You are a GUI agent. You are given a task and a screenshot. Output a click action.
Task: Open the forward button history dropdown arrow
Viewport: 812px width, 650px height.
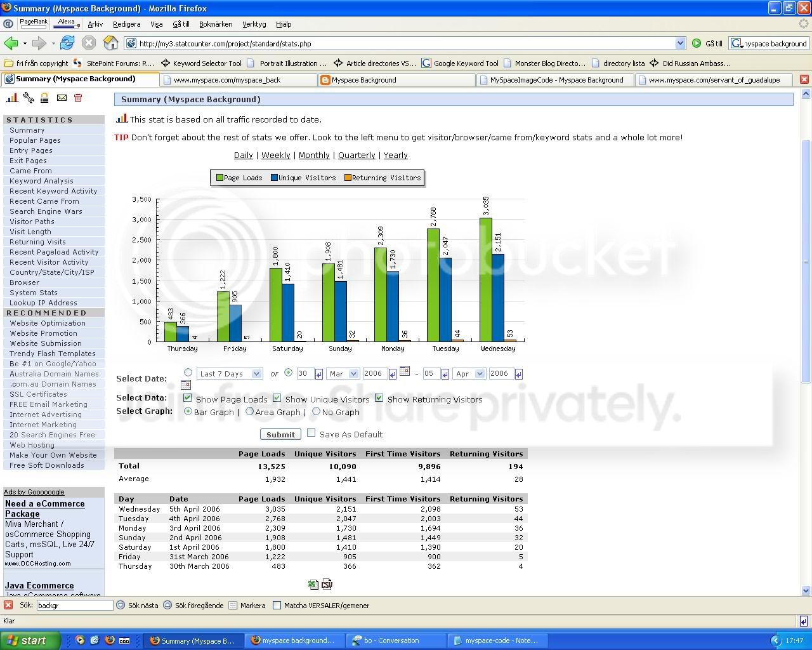[53, 43]
